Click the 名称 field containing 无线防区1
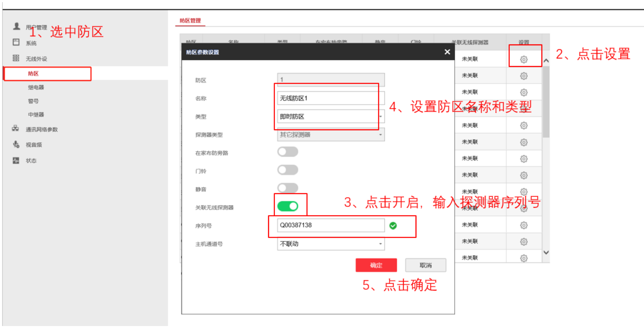 tap(331, 98)
